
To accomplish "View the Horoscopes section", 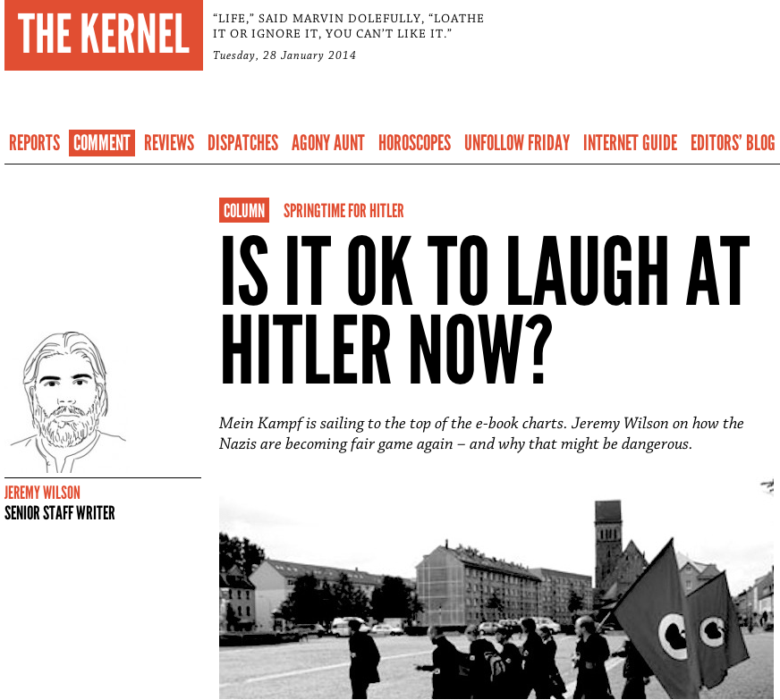I will click(414, 143).
